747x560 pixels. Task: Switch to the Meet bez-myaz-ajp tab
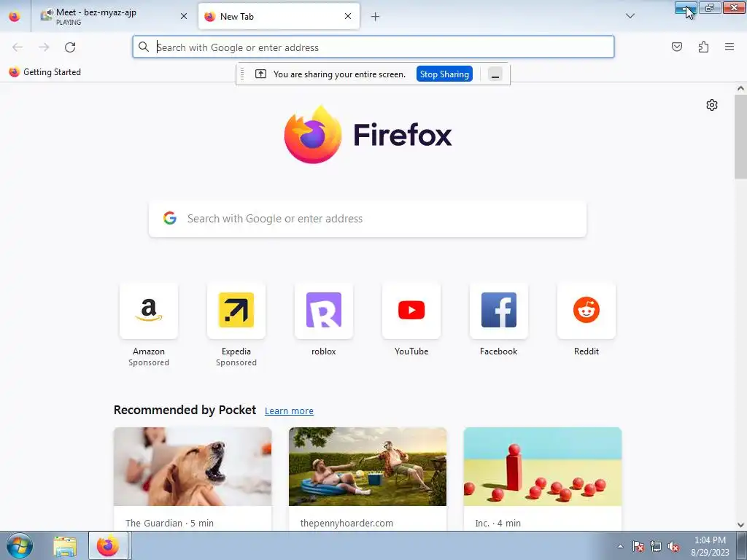[112, 16]
